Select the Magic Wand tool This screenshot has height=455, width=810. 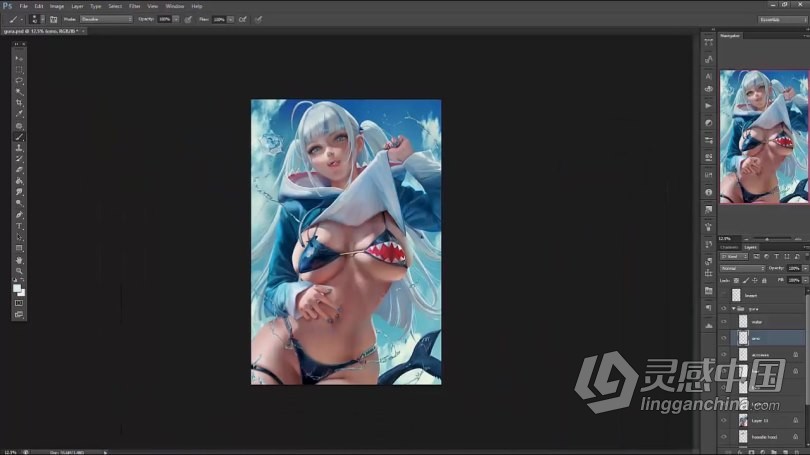click(x=19, y=92)
